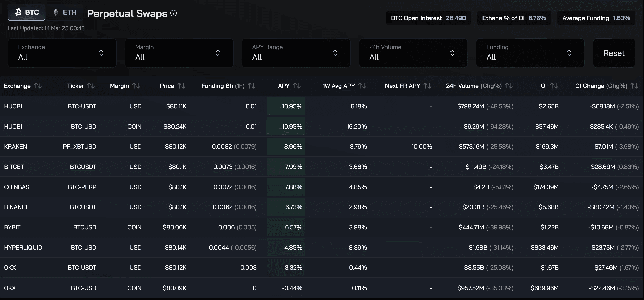Image resolution: width=644 pixels, height=300 pixels.
Task: Click the $80.24K price cell
Action: [175, 127]
